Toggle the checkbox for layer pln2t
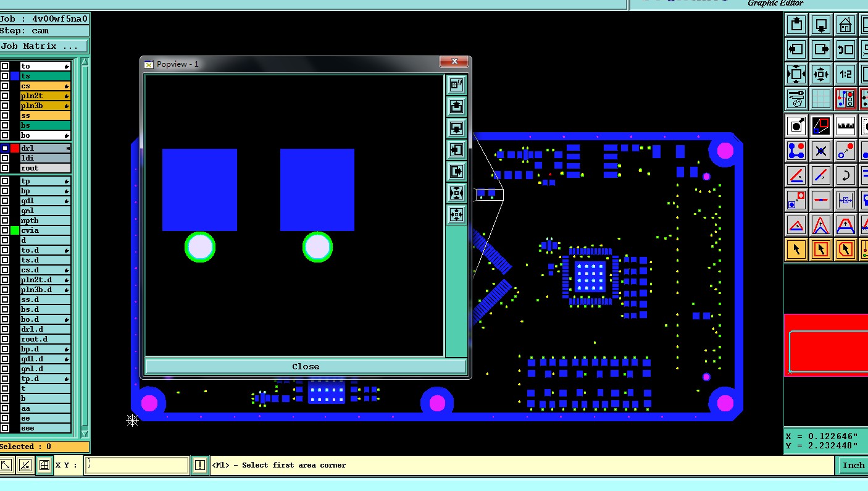The image size is (868, 491). coord(5,96)
